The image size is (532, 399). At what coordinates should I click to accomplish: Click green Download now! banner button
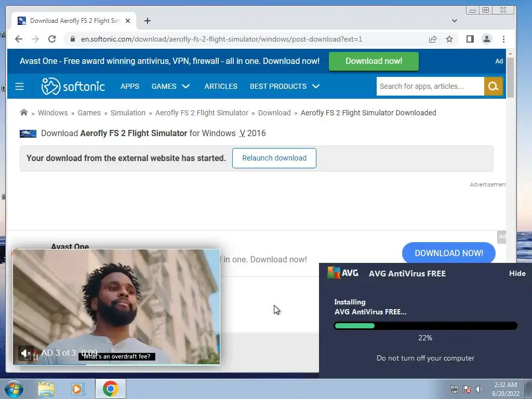[x=374, y=61]
